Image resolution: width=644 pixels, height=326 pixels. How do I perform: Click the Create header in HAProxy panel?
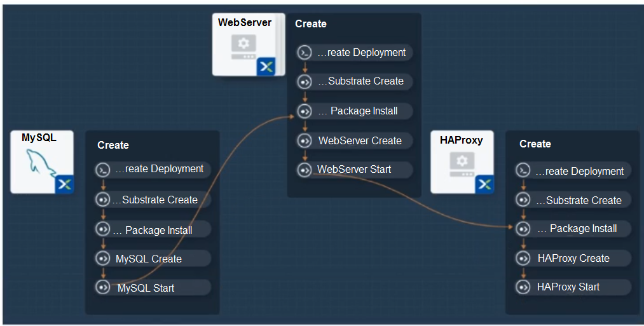(535, 144)
